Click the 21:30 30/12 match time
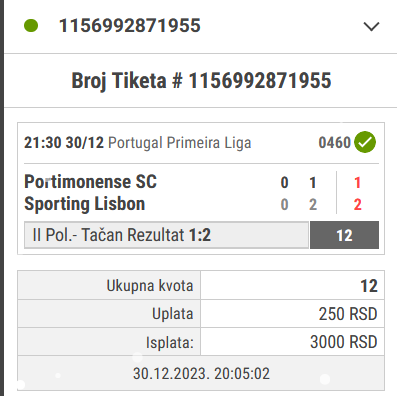The image size is (397, 396). click(x=64, y=143)
